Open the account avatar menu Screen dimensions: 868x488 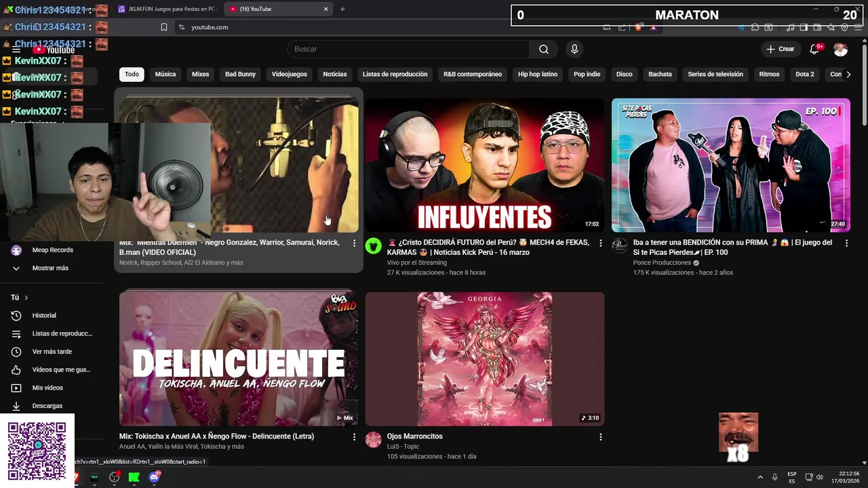(840, 49)
